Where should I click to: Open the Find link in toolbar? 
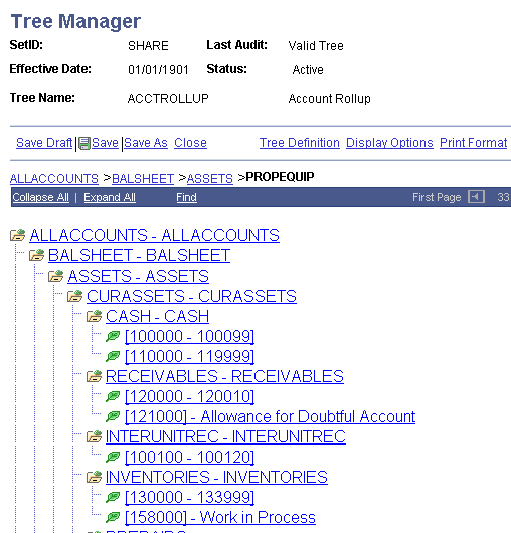point(186,197)
